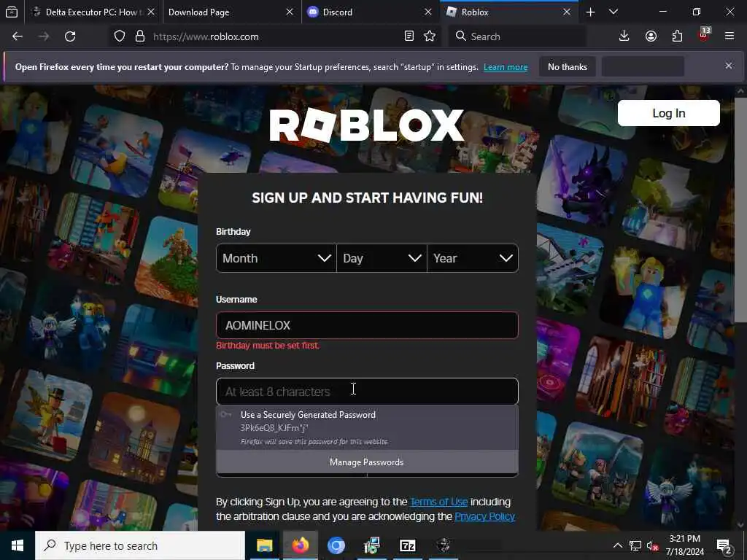Image resolution: width=747 pixels, height=560 pixels.
Task: Open the extensions puzzle icon
Action: point(677,36)
